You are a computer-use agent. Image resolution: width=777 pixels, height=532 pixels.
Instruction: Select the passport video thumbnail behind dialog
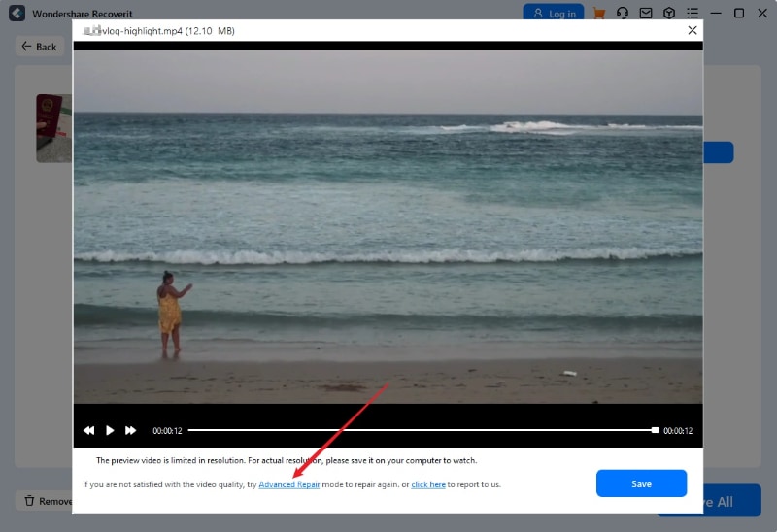point(54,128)
